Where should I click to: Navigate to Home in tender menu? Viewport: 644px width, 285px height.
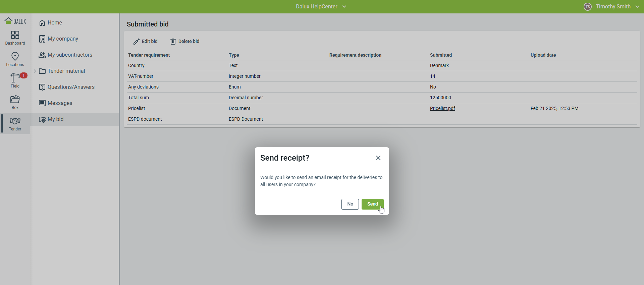[55, 23]
